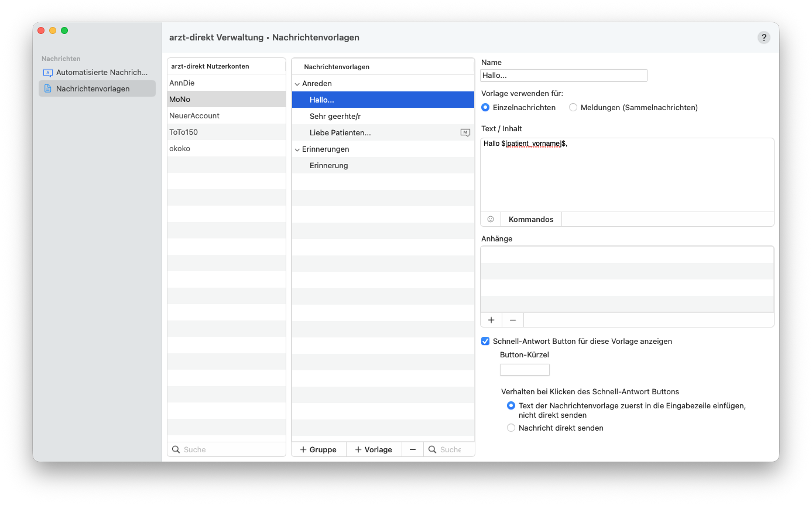The height and width of the screenshot is (505, 812).
Task: Select the Einzelnachrichten radio button
Action: 485,107
